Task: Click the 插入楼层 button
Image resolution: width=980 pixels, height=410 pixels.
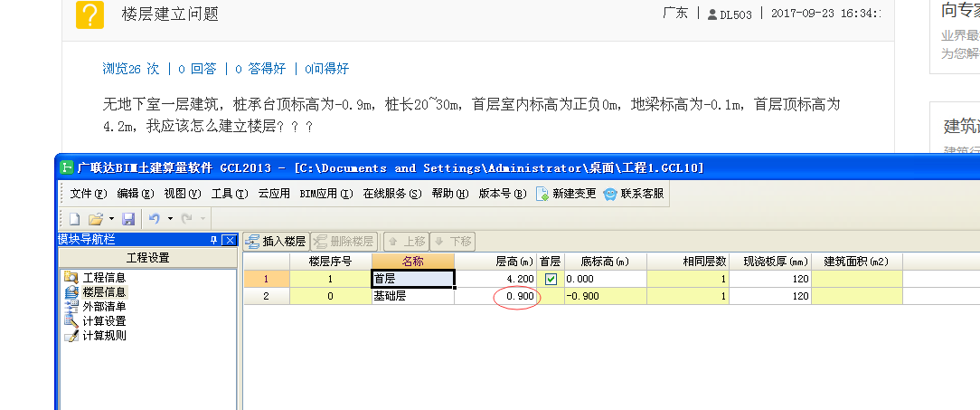Action: click(x=276, y=241)
